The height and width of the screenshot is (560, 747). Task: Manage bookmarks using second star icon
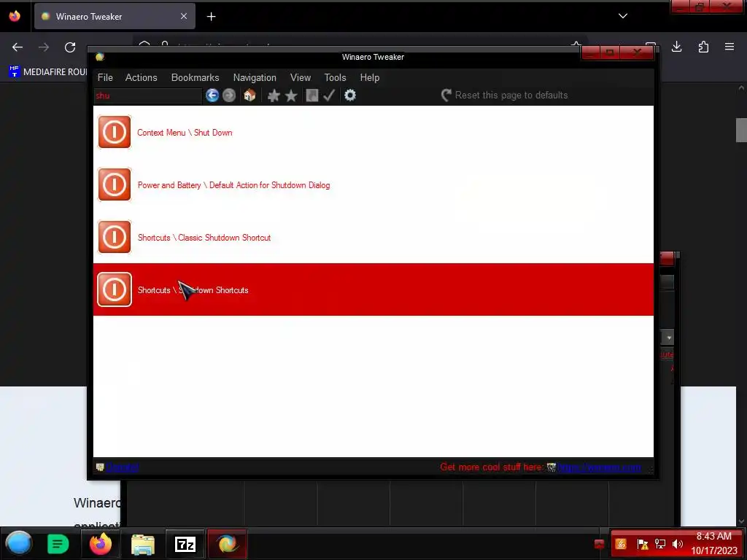coord(291,96)
